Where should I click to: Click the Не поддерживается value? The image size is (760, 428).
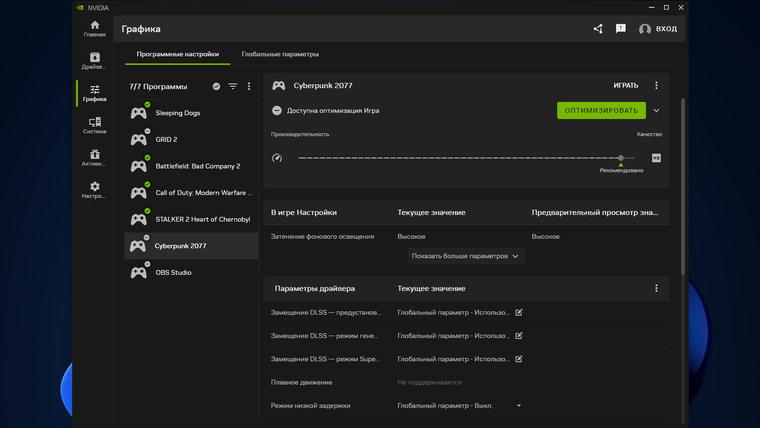point(429,382)
